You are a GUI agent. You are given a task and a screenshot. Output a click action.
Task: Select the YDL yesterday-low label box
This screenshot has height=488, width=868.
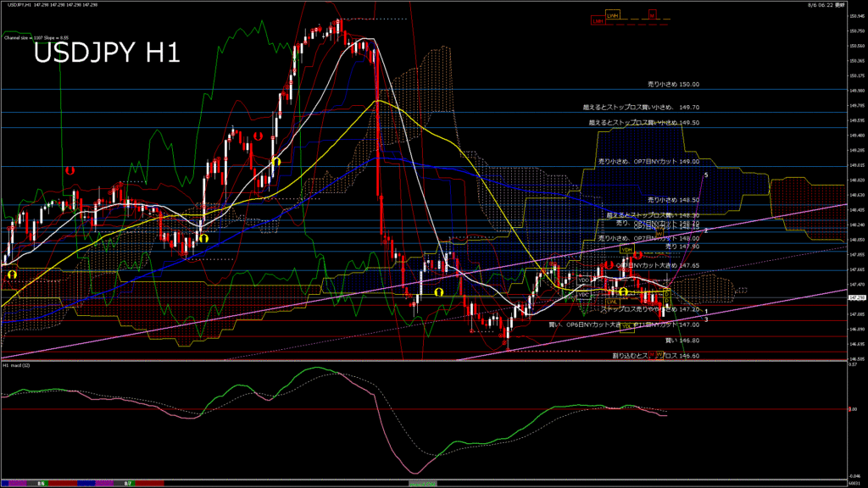pos(627,326)
